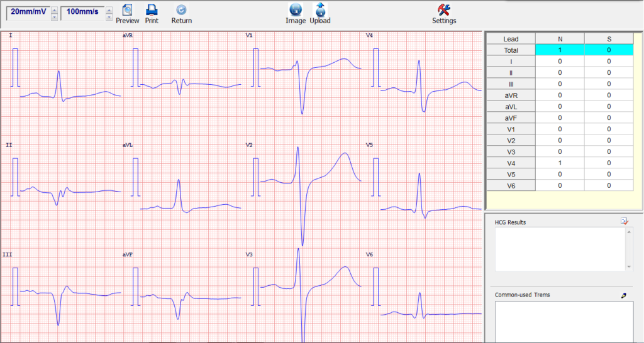Click the Lead column header
Image resolution: width=644 pixels, height=343 pixels.
[511, 39]
